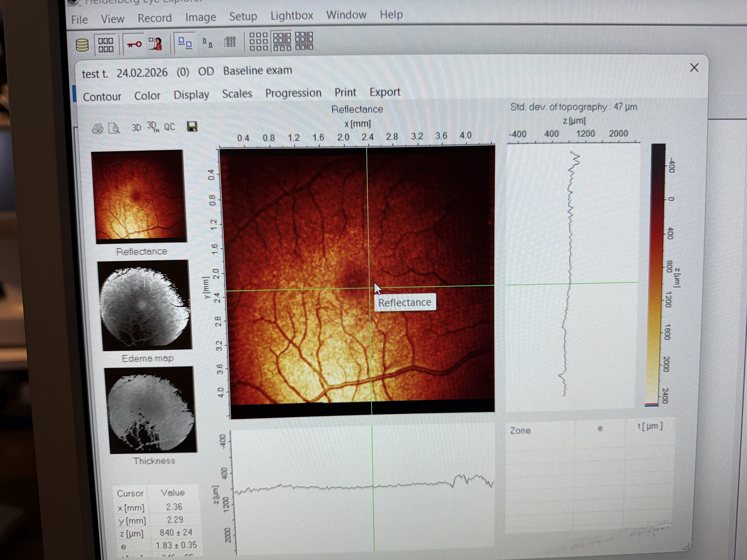
Task: Click the database cylinder toolbar icon
Action: [x=82, y=45]
